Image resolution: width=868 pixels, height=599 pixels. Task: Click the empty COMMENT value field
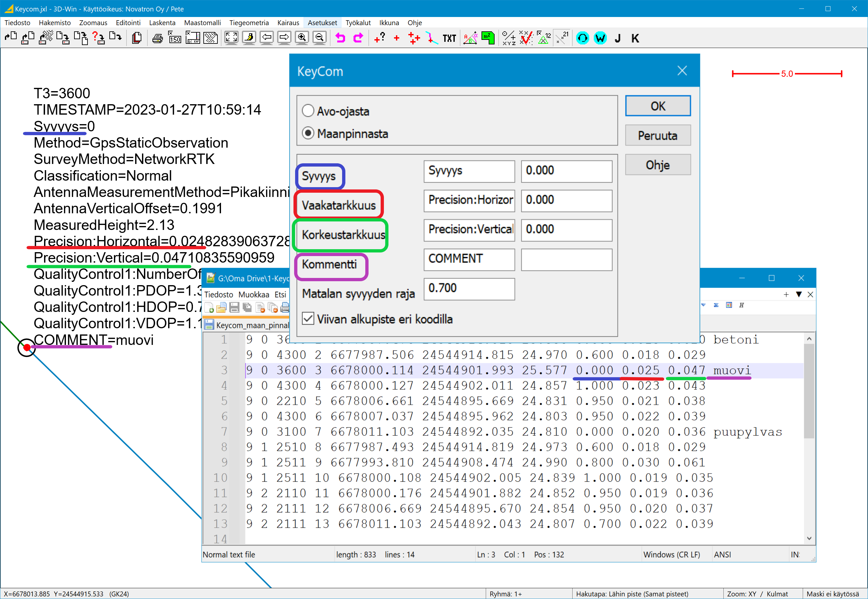[566, 259]
